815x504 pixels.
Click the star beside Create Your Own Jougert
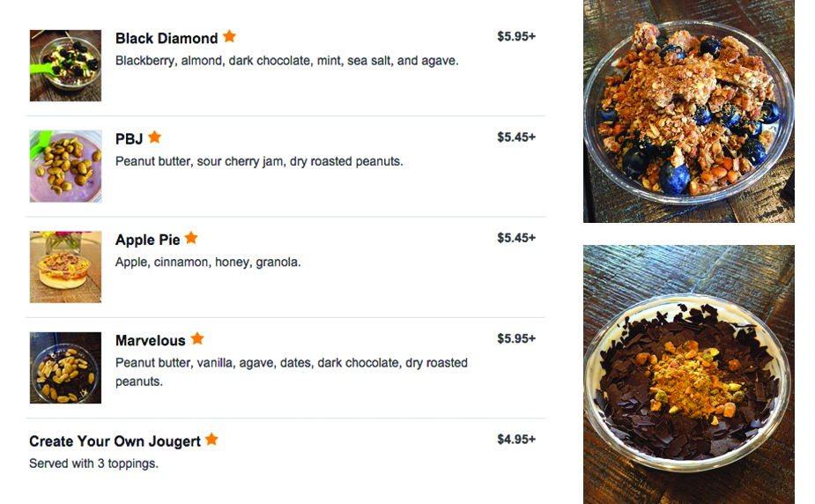(x=211, y=439)
